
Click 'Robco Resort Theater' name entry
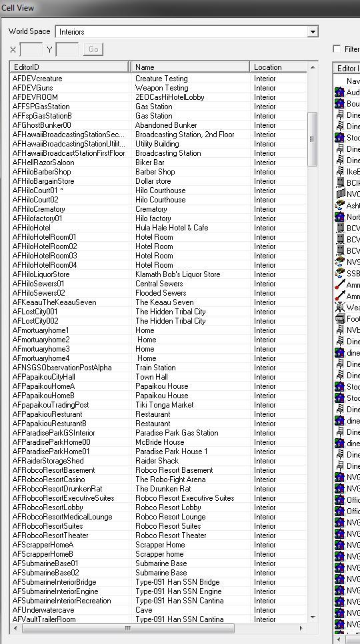tap(171, 535)
